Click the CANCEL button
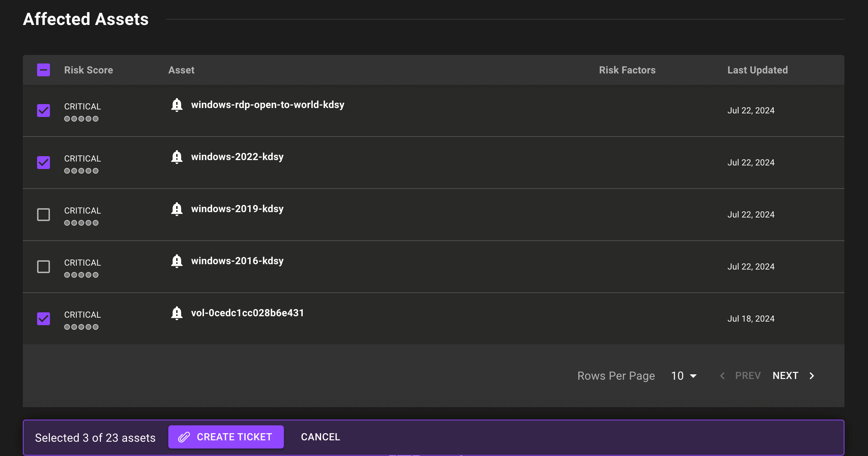The height and width of the screenshot is (456, 868). coord(320,436)
